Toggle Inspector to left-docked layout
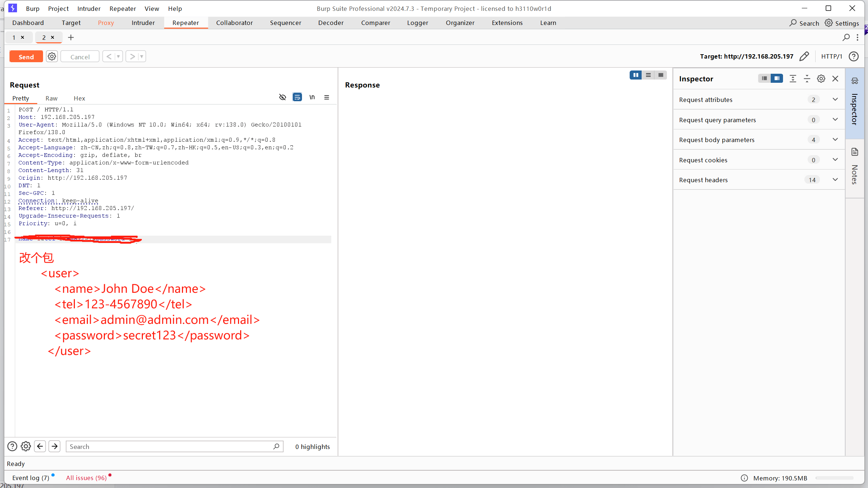 pyautogui.click(x=764, y=78)
